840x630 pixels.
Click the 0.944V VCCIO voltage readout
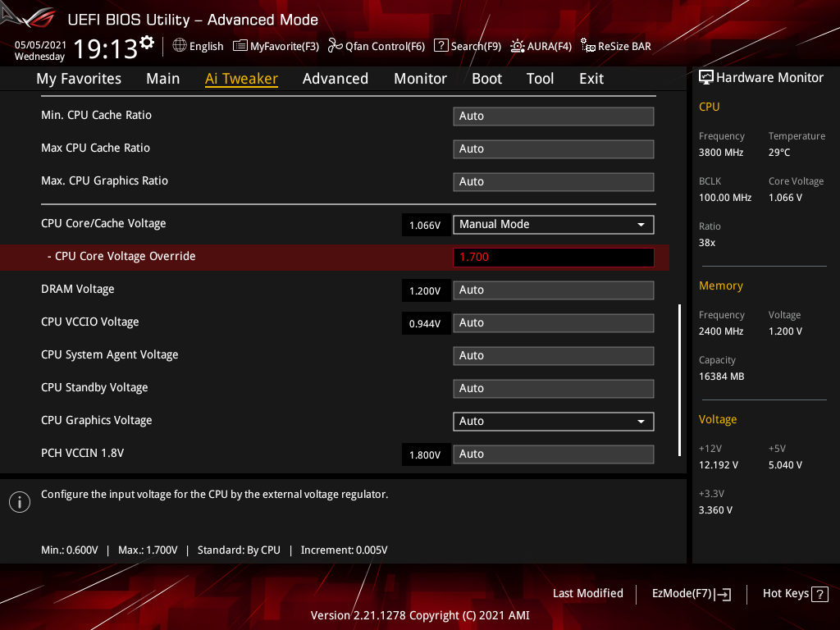pyautogui.click(x=426, y=323)
